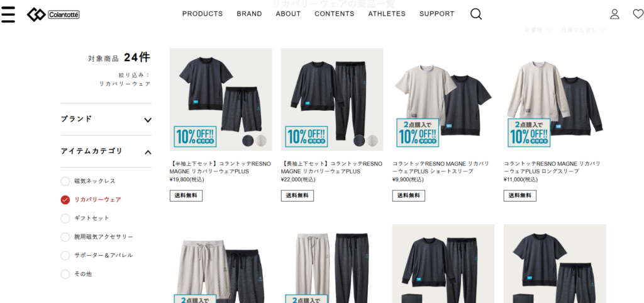Click the 送料無料 badge under ¥19,800 item
Screen dimensions: 644x303
(x=186, y=196)
